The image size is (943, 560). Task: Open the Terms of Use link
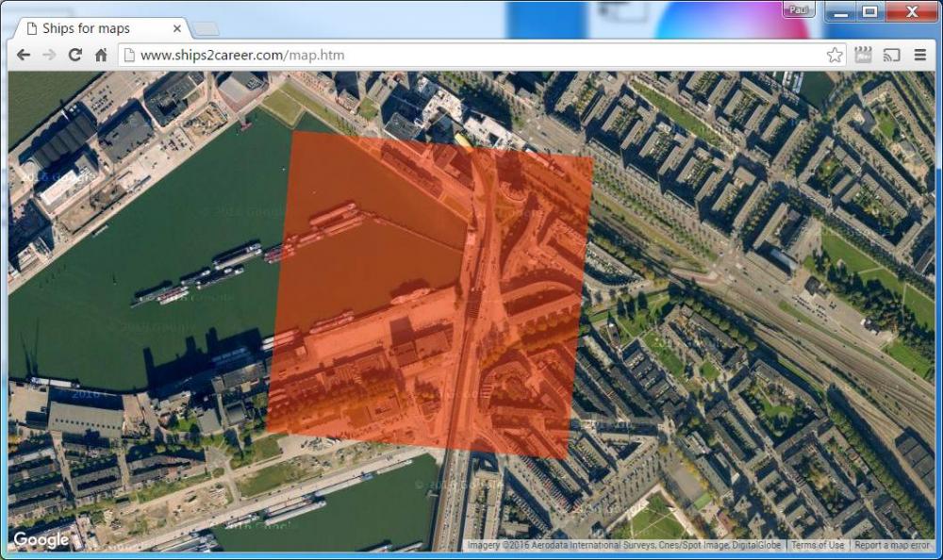coord(818,545)
